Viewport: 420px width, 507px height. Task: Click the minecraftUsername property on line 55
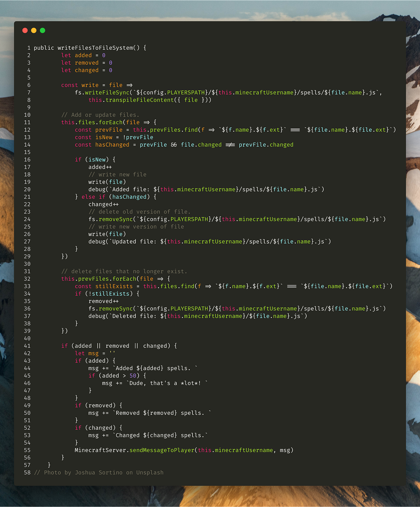tap(244, 450)
